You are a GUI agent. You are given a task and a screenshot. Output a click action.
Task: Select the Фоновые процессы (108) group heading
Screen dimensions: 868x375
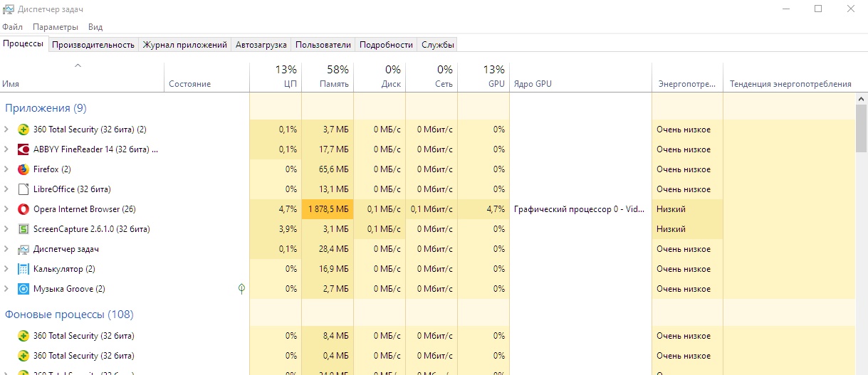69,315
